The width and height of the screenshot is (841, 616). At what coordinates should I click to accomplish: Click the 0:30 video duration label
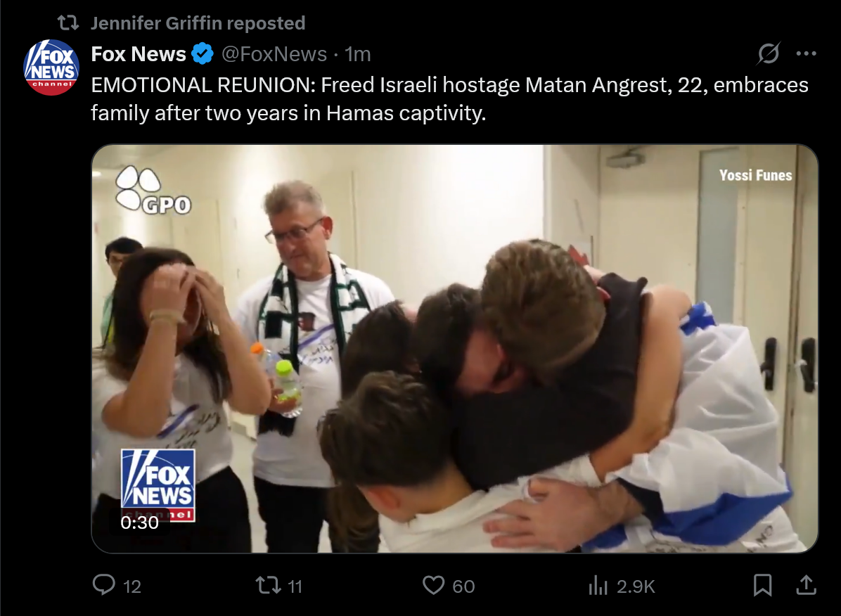pyautogui.click(x=139, y=522)
